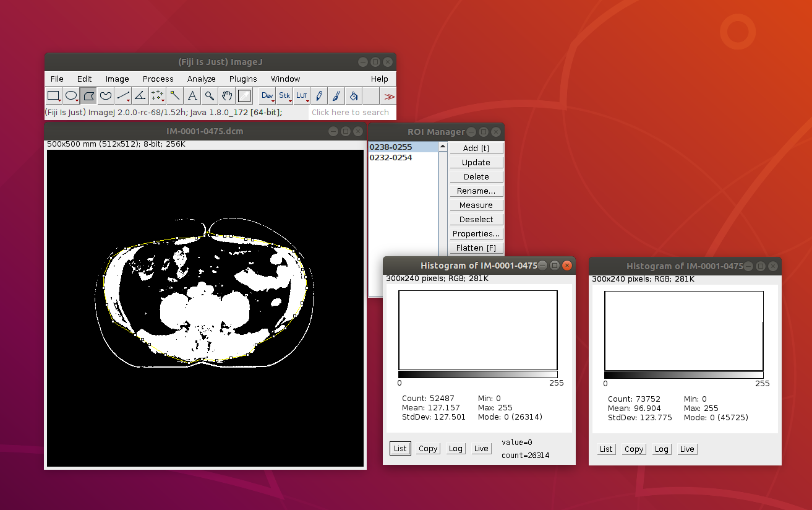Screen dimensions: 812x510
Task: Click List in the right histogram window
Action: tap(606, 449)
